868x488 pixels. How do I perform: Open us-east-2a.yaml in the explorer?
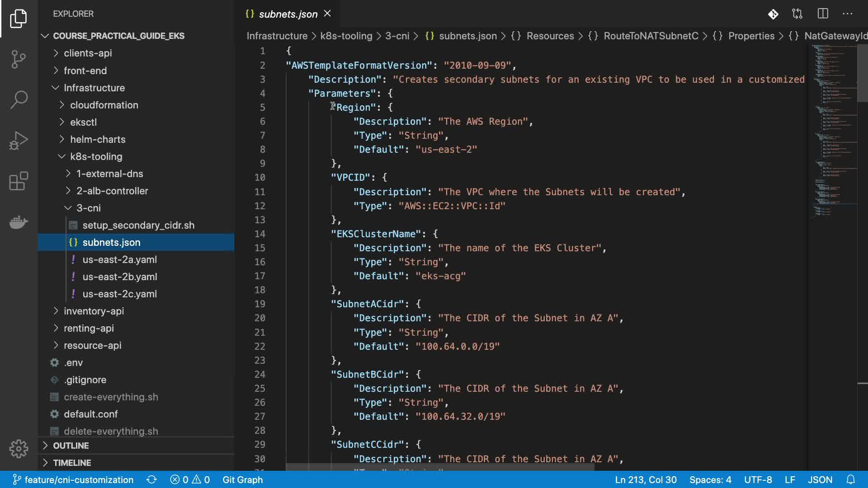119,259
